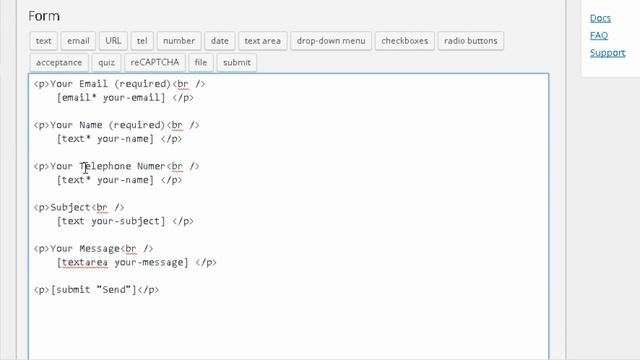Add a checkboxes tag

coord(404,41)
